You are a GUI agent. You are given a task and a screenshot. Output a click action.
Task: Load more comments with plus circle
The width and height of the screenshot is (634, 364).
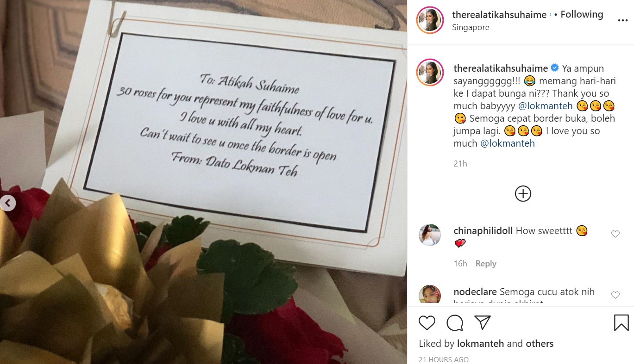(523, 193)
